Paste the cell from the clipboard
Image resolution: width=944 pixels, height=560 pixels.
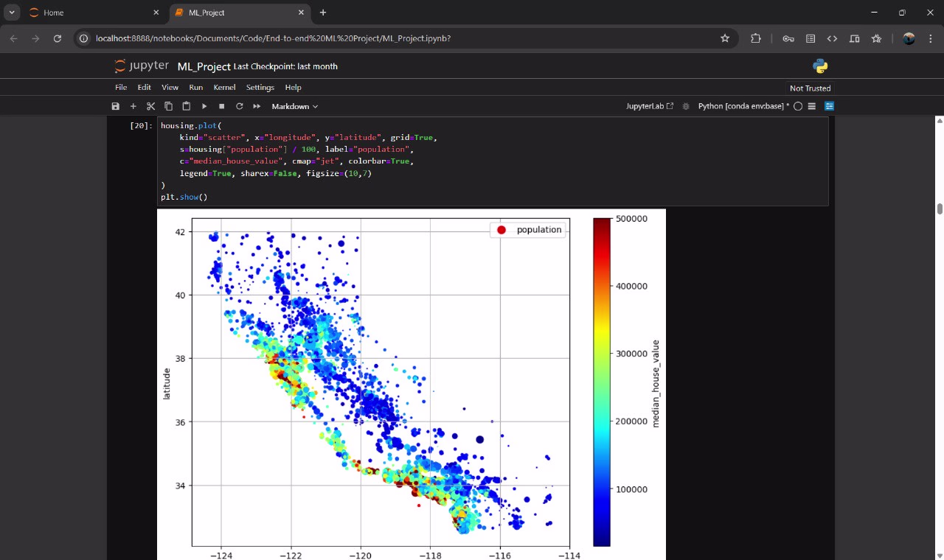(187, 106)
